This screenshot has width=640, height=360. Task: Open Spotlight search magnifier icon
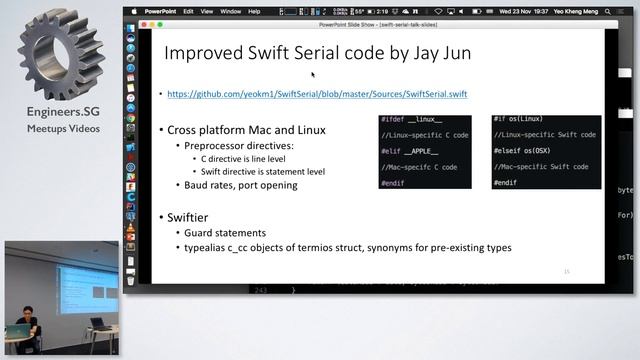(x=608, y=12)
